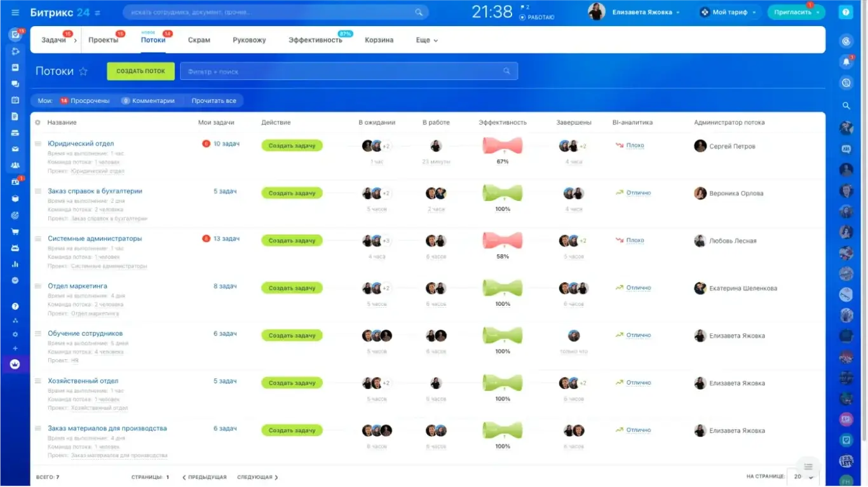Switch to the Скрам tab
This screenshot has height=487, width=868.
tap(199, 40)
